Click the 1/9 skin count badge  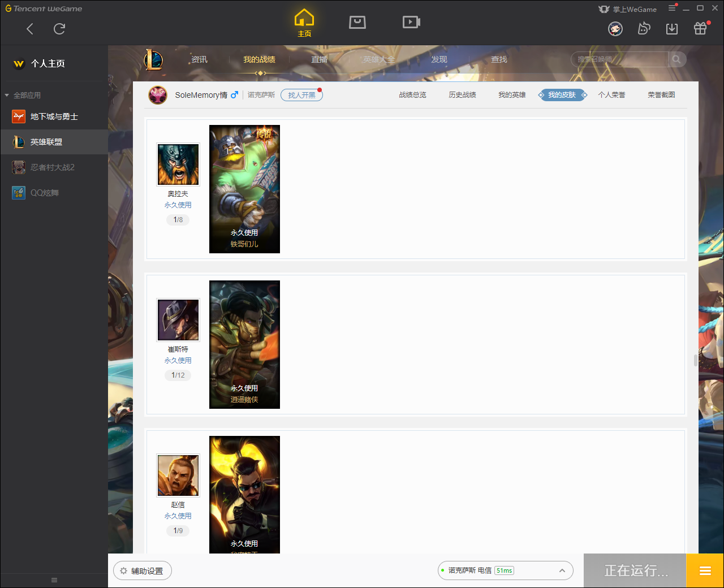[178, 531]
